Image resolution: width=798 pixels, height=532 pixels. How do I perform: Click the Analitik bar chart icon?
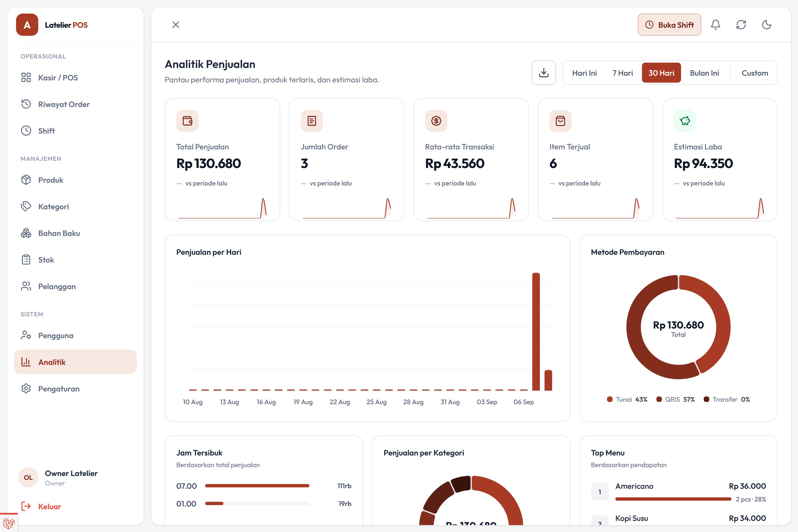(26, 362)
